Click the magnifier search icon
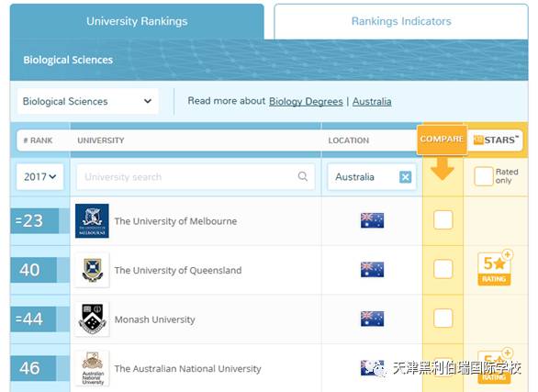This screenshot has width=538, height=392. tap(303, 176)
